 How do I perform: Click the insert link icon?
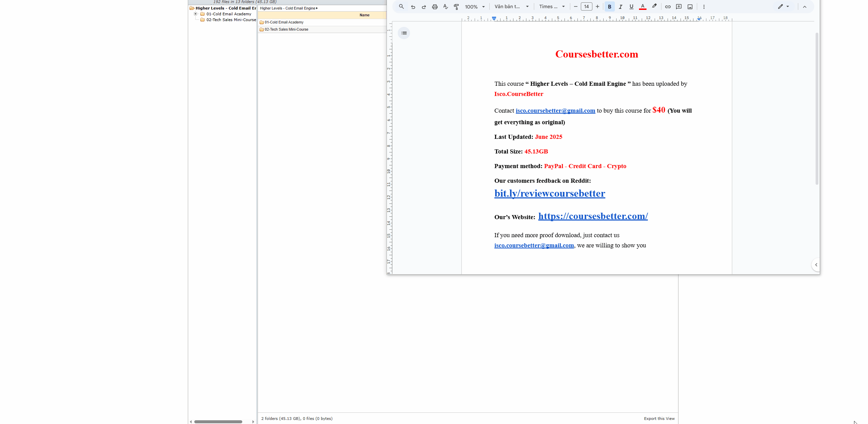pyautogui.click(x=668, y=7)
